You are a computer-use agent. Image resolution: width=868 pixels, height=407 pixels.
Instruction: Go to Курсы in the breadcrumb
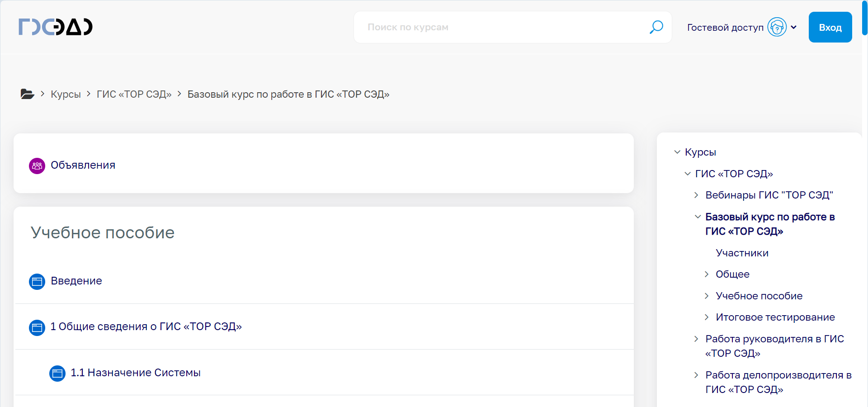point(66,94)
